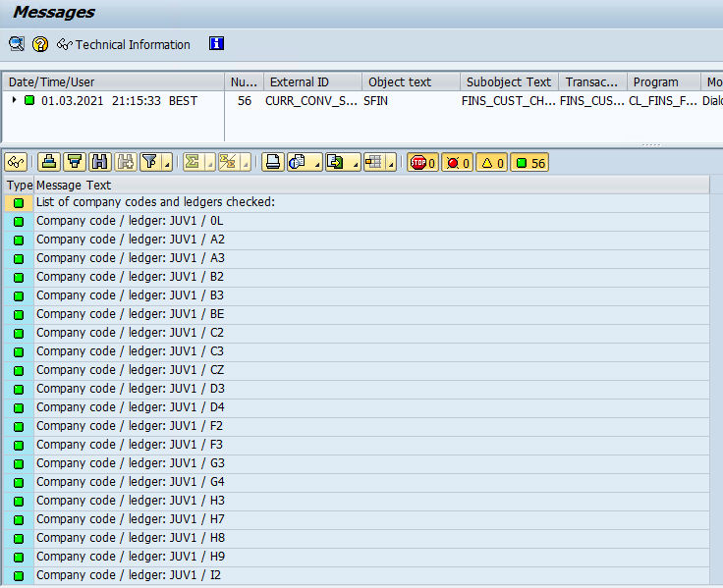Click green type icon of the JUV1 / C2 row

(x=19, y=333)
